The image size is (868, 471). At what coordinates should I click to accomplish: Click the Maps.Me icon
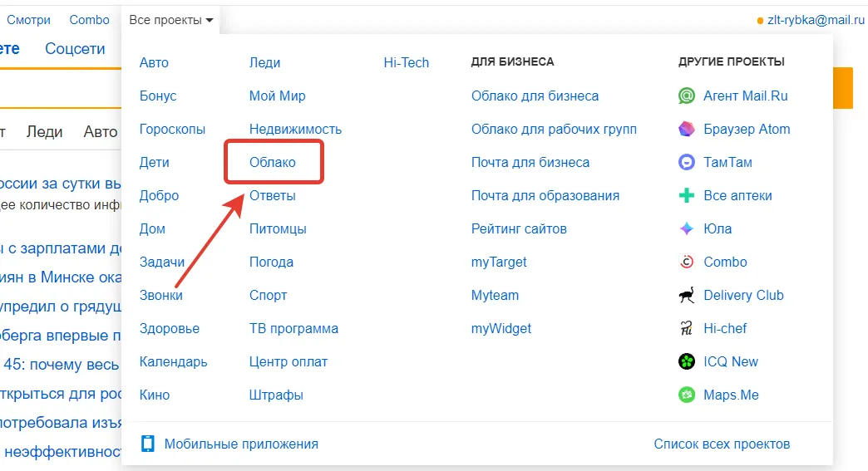coord(687,395)
